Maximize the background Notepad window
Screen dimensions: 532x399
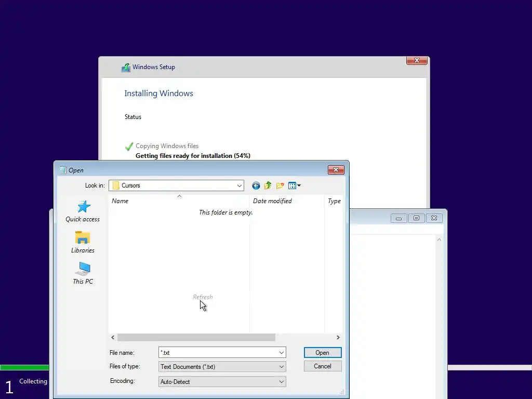click(x=416, y=218)
